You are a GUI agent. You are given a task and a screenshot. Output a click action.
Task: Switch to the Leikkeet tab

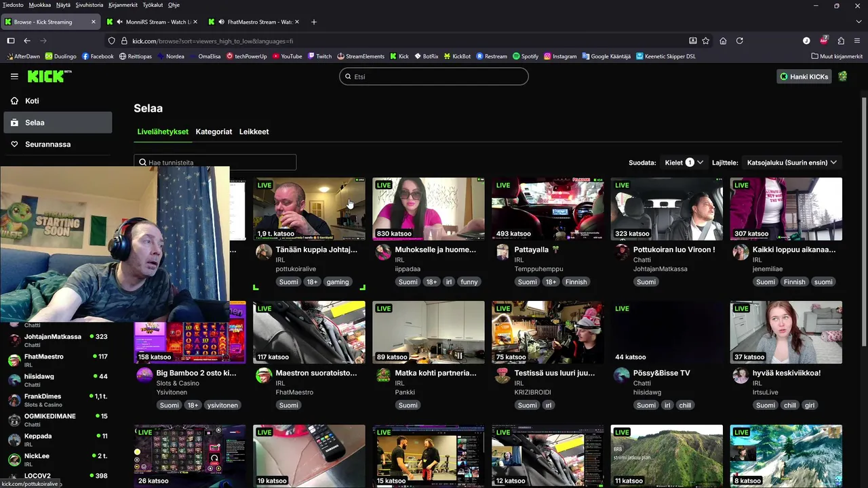(254, 131)
